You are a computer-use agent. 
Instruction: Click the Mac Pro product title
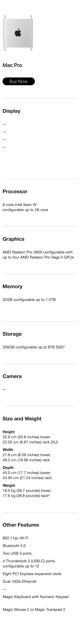(12, 65)
